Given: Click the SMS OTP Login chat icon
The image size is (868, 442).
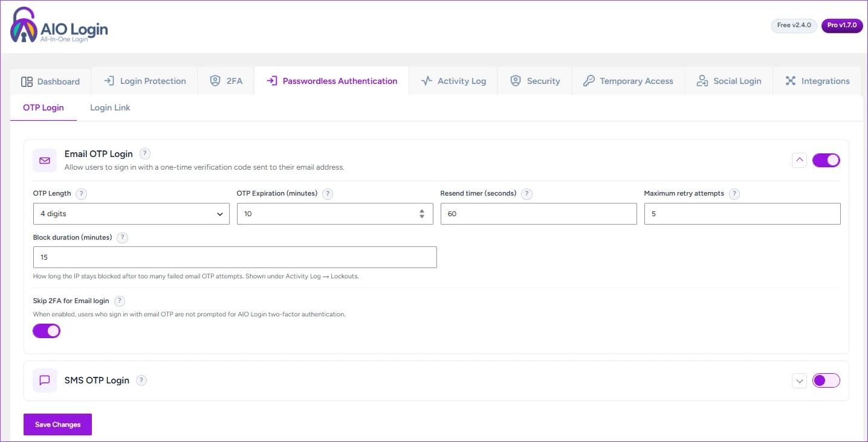Looking at the screenshot, I should (45, 380).
